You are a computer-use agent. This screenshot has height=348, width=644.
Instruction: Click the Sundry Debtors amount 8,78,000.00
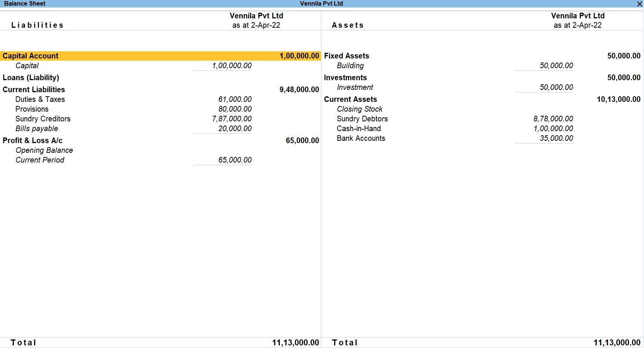pyautogui.click(x=553, y=119)
